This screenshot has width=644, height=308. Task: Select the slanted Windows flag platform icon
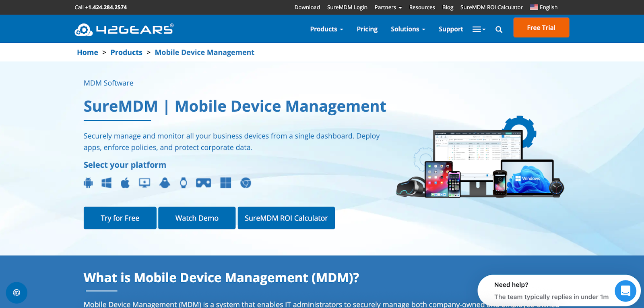pyautogui.click(x=107, y=183)
